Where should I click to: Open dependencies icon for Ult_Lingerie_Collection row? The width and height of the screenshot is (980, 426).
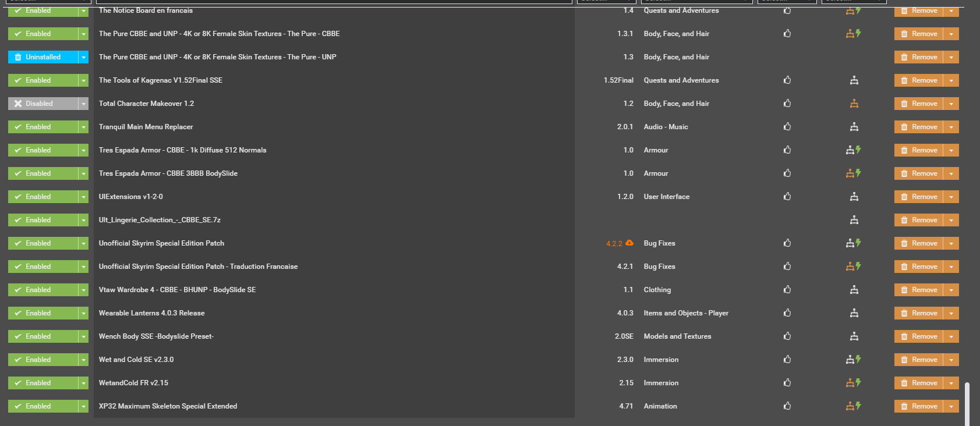[x=854, y=220]
